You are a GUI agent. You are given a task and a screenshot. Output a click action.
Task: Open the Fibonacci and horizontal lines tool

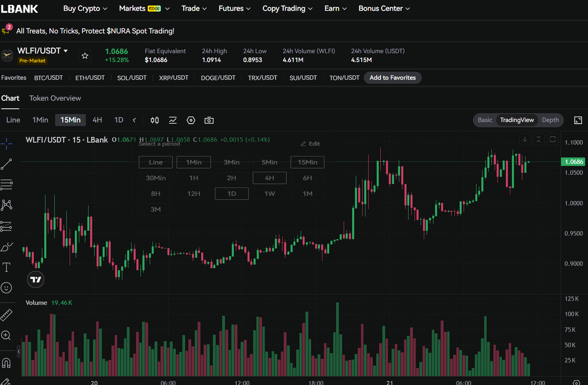pos(7,184)
